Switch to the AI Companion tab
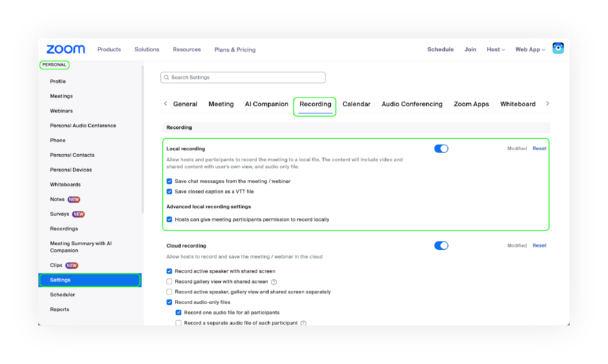This screenshot has height=364, width=608. 266,104
